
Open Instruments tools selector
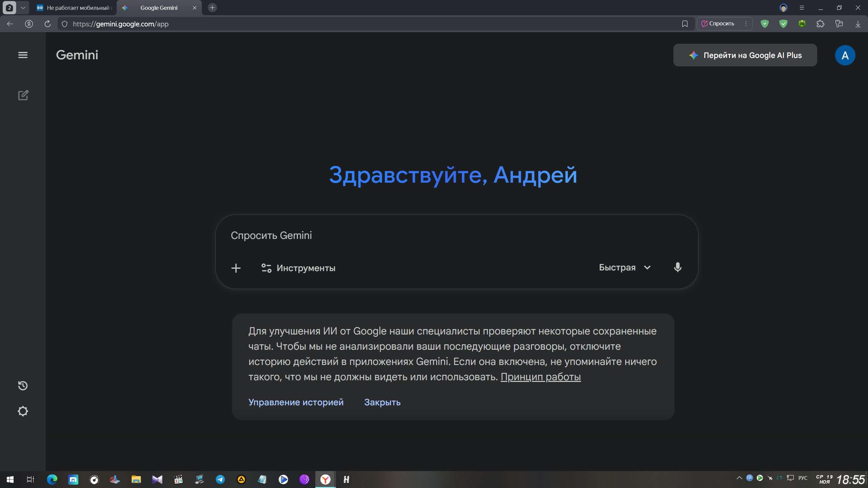click(x=298, y=268)
